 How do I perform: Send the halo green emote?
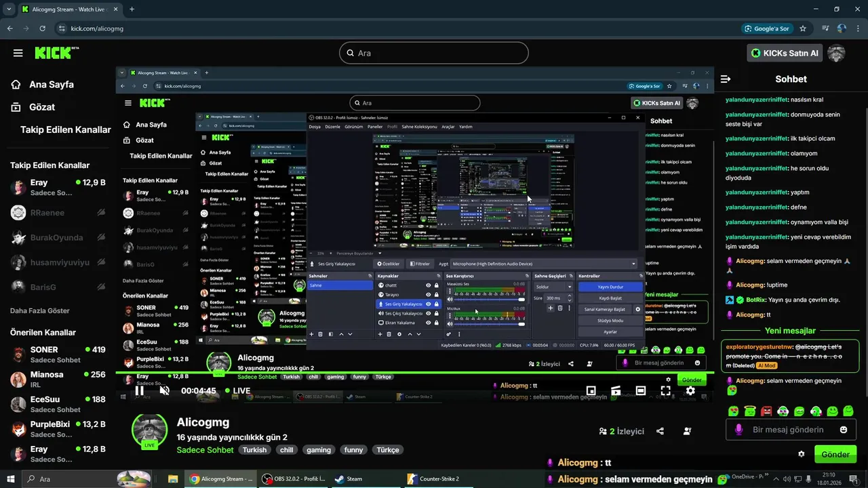(x=750, y=411)
